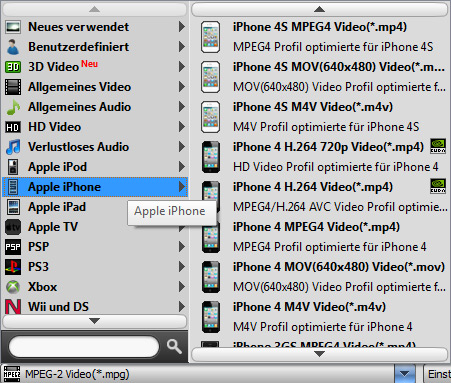Viewport: 451px width, 383px height.
Task: Click the PSP logo icon
Action: click(x=13, y=247)
